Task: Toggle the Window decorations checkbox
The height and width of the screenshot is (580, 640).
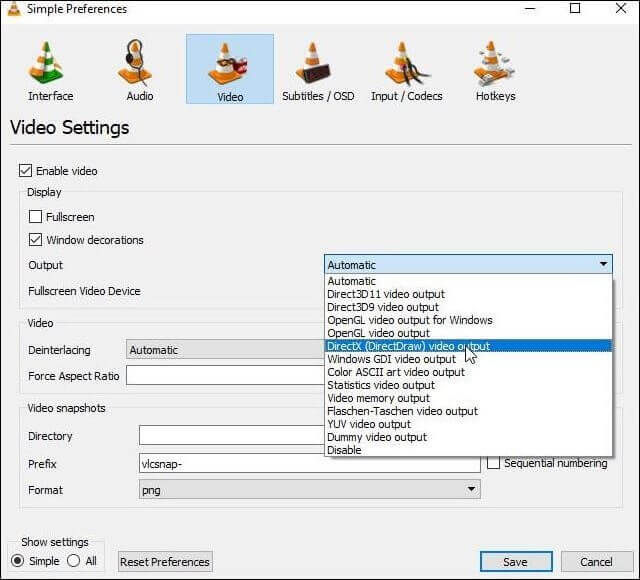Action: click(x=36, y=240)
